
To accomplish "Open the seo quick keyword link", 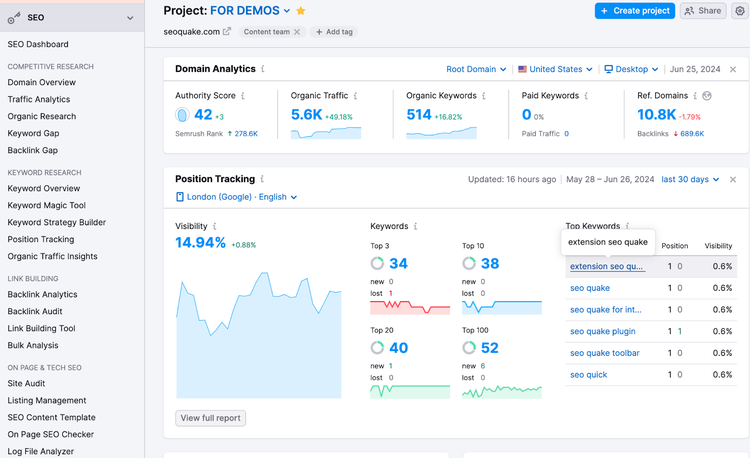I will click(x=588, y=375).
